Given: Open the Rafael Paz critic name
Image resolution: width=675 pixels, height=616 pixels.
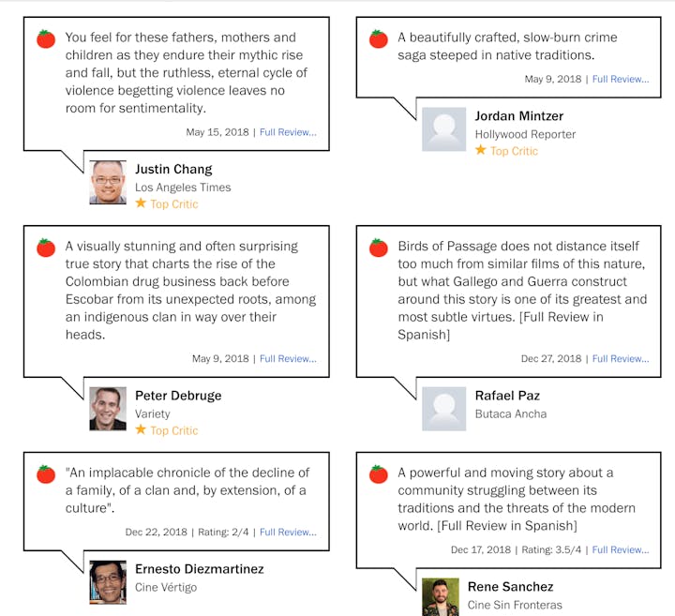Looking at the screenshot, I should pos(507,396).
